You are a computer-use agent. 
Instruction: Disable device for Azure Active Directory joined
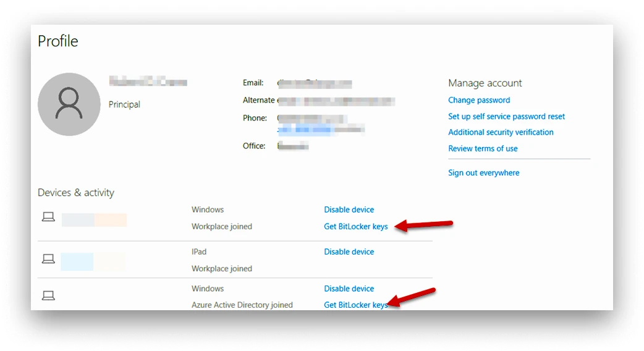point(349,289)
